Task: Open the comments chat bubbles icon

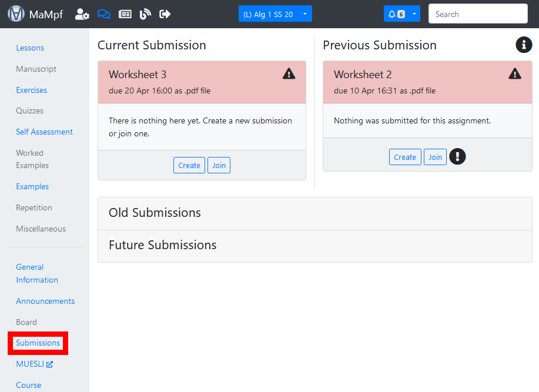Action: [x=103, y=14]
